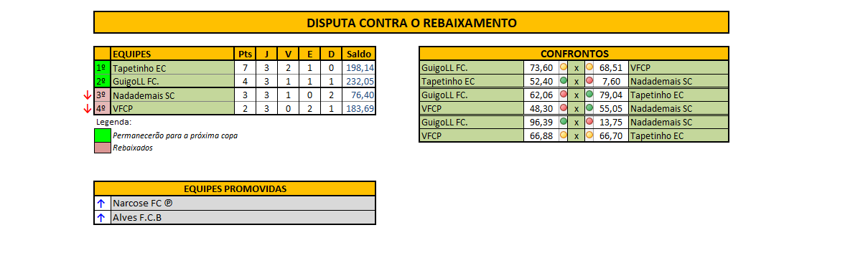Viewport: 868px width, 258px height.
Task: Select saldo value 232,05 cell
Action: click(358, 81)
